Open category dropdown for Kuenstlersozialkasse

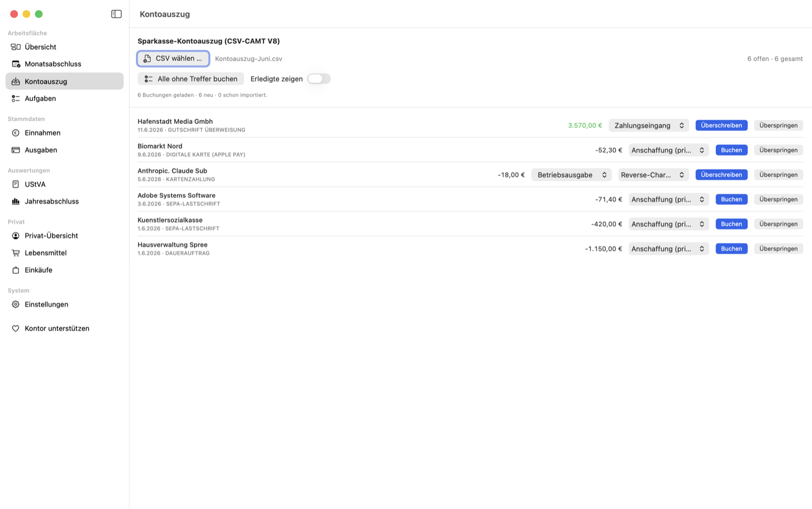(x=669, y=224)
